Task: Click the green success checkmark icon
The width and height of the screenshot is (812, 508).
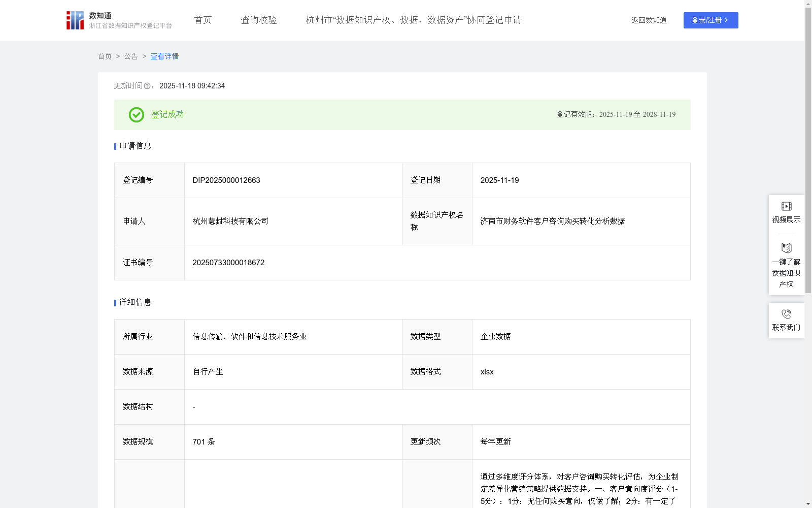Action: coord(136,115)
